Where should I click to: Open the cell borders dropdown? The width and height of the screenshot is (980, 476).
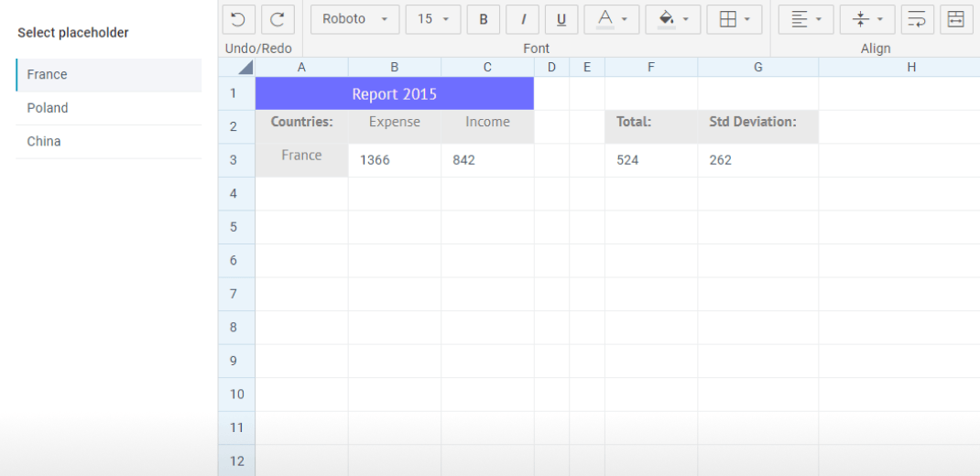[x=735, y=19]
